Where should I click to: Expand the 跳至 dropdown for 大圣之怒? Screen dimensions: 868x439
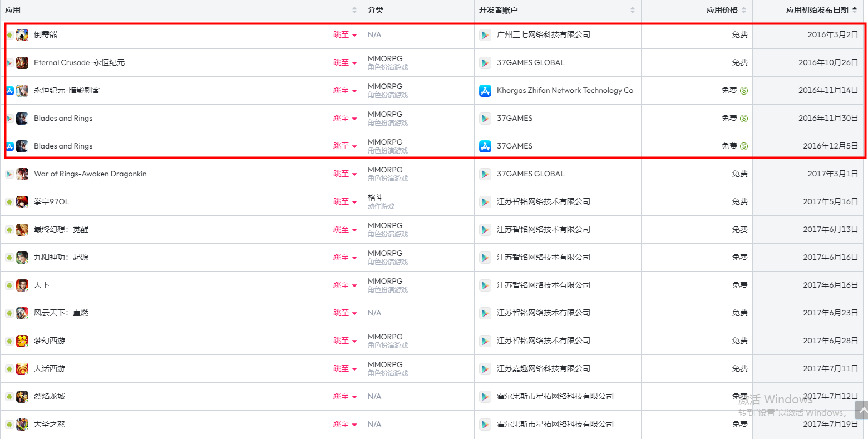click(x=345, y=424)
